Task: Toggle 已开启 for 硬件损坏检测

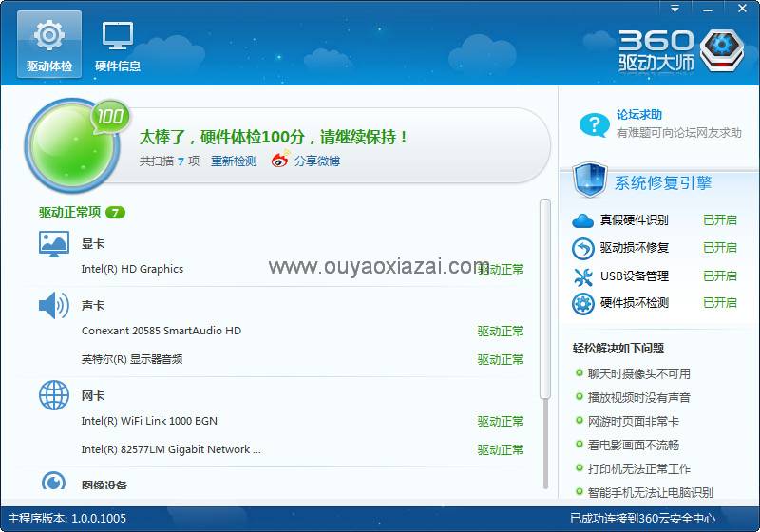Action: pos(720,303)
